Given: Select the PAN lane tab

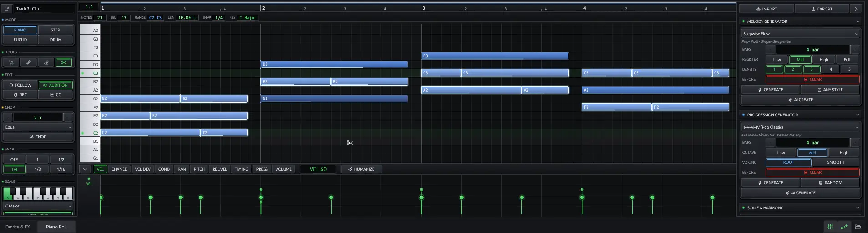Looking at the screenshot, I should coord(182,169).
